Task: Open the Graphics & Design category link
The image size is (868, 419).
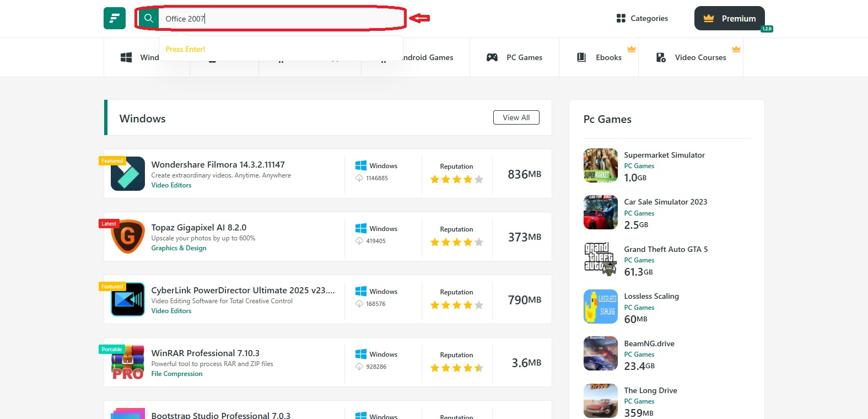Action: [179, 248]
